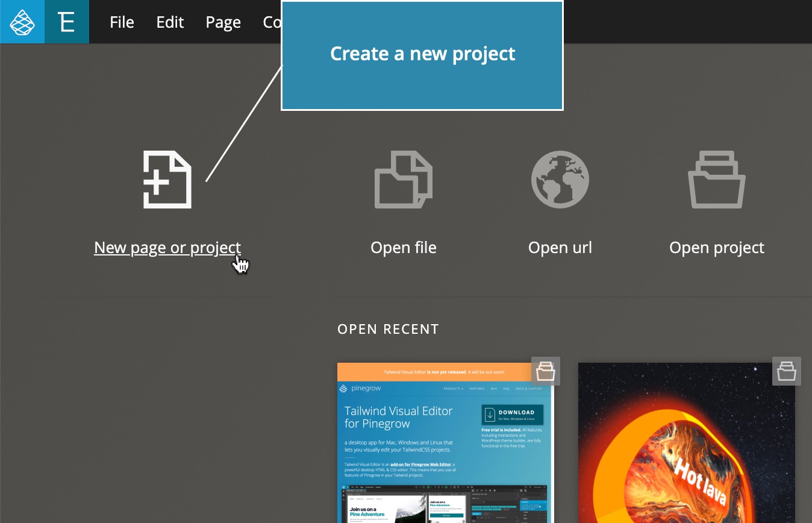Click project folder icon on Hot lava thumbnail
The image size is (812, 523).
click(787, 371)
